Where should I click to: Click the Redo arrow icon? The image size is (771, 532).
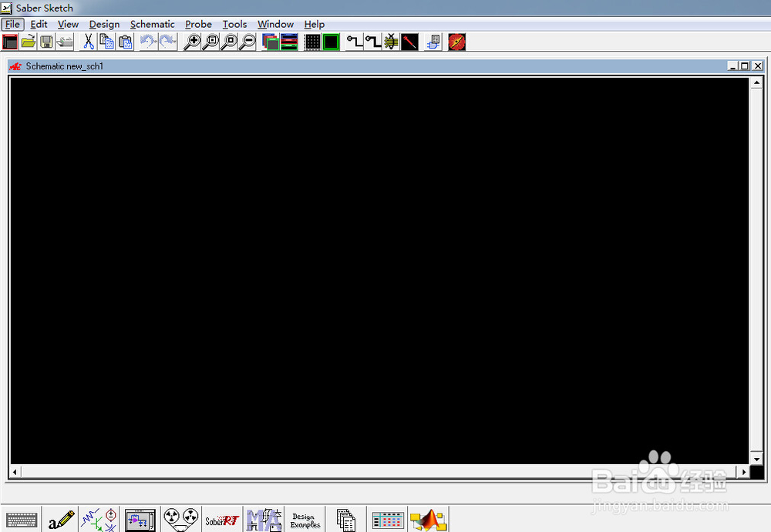167,42
